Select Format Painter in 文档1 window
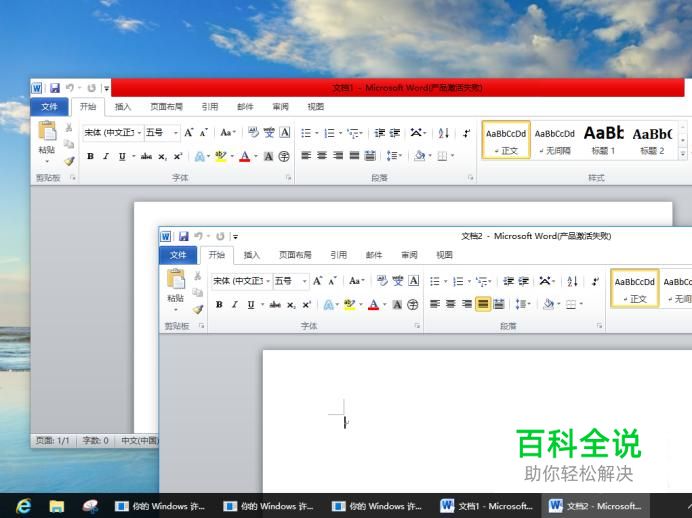692x518 pixels. tap(69, 161)
